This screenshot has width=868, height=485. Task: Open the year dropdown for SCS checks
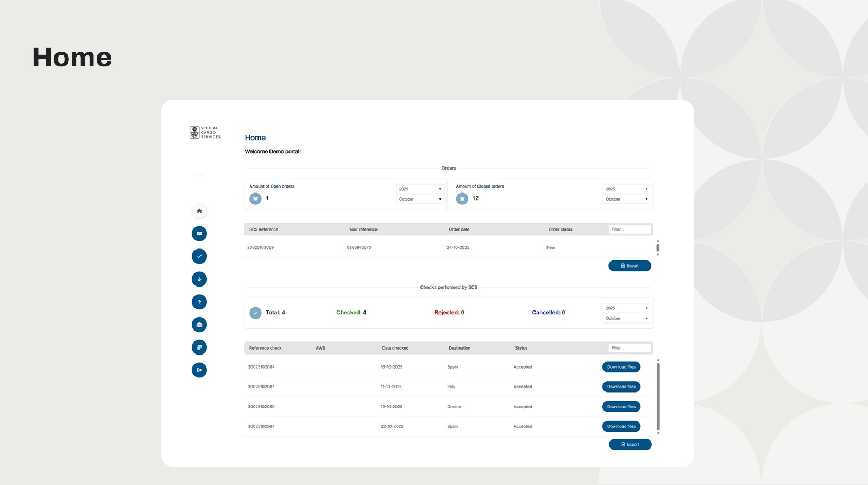(626, 308)
